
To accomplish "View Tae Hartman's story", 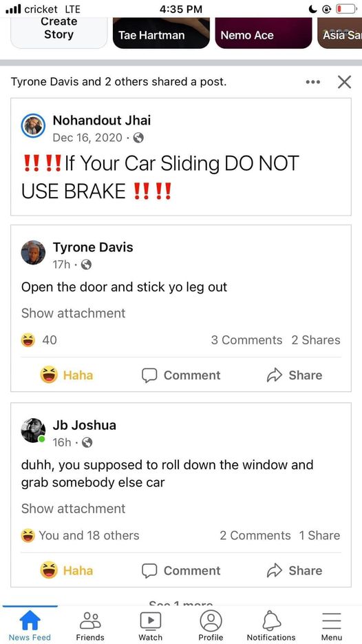I will 161,33.
